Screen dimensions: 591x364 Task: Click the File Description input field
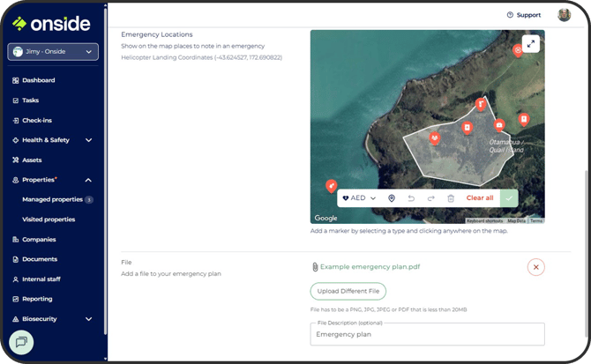tap(427, 335)
